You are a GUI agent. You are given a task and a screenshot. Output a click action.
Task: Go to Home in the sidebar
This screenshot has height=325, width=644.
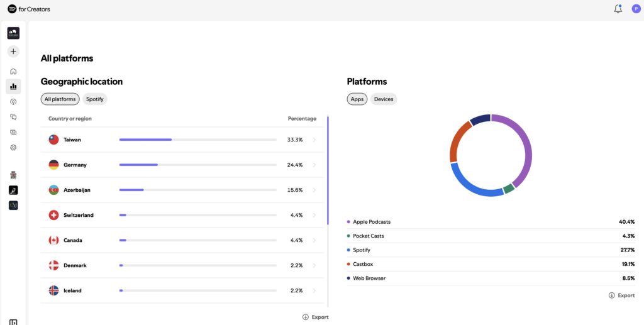click(x=13, y=72)
